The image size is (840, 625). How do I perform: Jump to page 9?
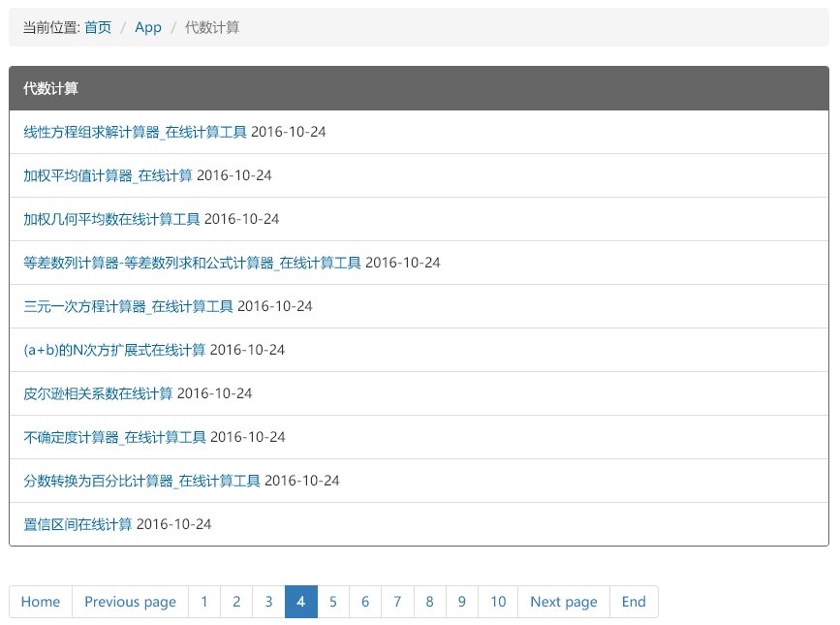(462, 602)
